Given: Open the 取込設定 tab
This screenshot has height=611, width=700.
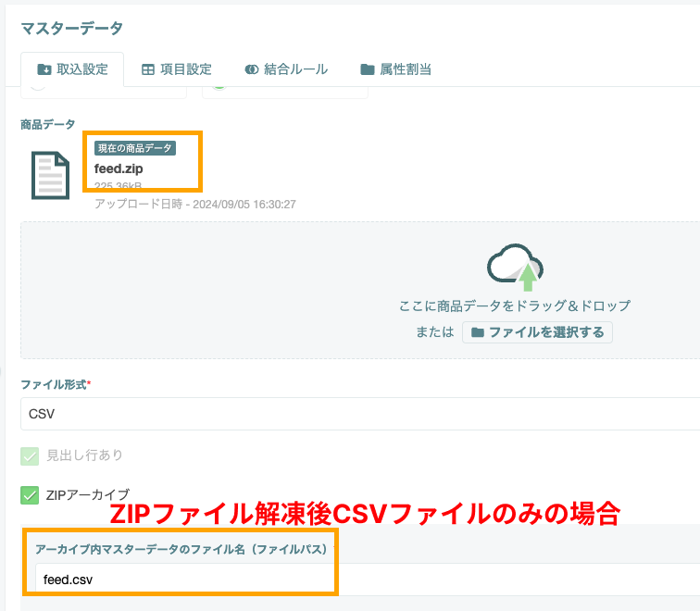Looking at the screenshot, I should tap(72, 69).
